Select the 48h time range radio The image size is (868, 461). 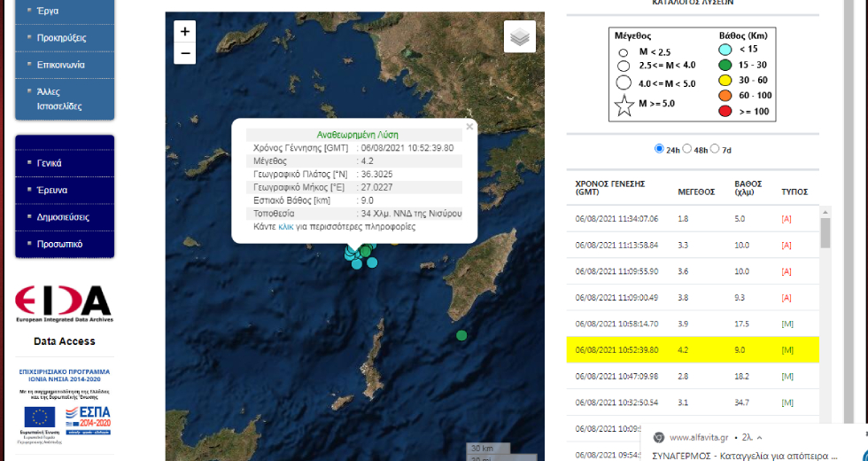pyautogui.click(x=687, y=149)
